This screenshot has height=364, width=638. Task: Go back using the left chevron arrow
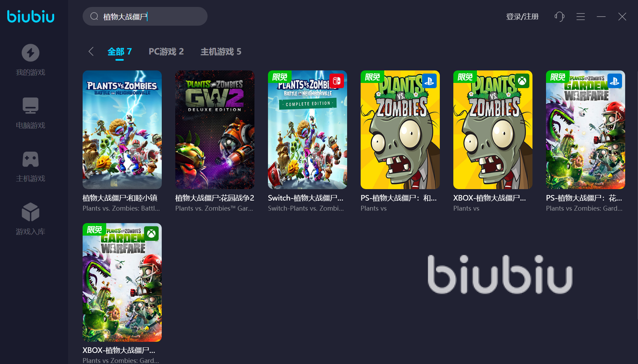91,52
